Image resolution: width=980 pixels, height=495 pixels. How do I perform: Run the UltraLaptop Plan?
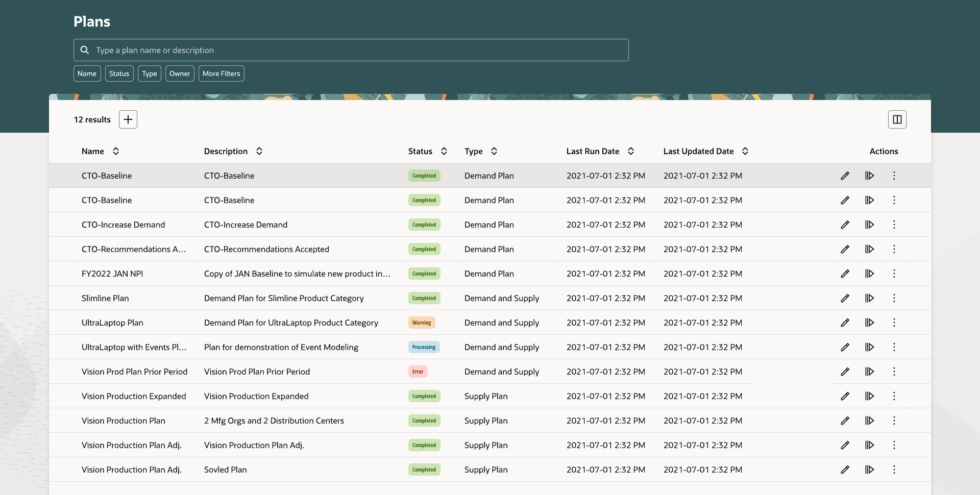[870, 323]
